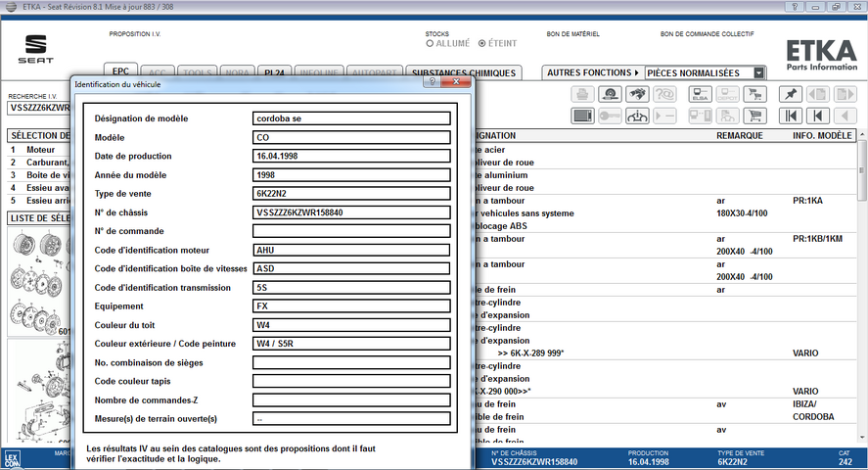Screen dimensions: 868x470
Task: Close the Identification du véhicule dialog
Action: click(x=456, y=82)
